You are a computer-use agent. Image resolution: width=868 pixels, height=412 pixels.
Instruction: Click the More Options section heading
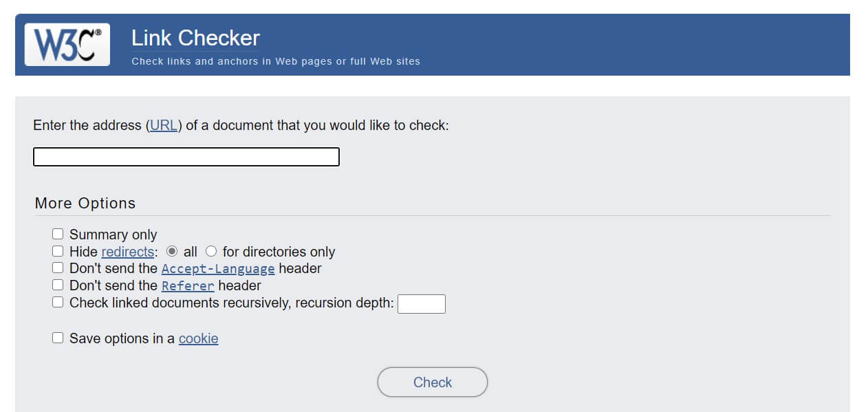coord(85,203)
